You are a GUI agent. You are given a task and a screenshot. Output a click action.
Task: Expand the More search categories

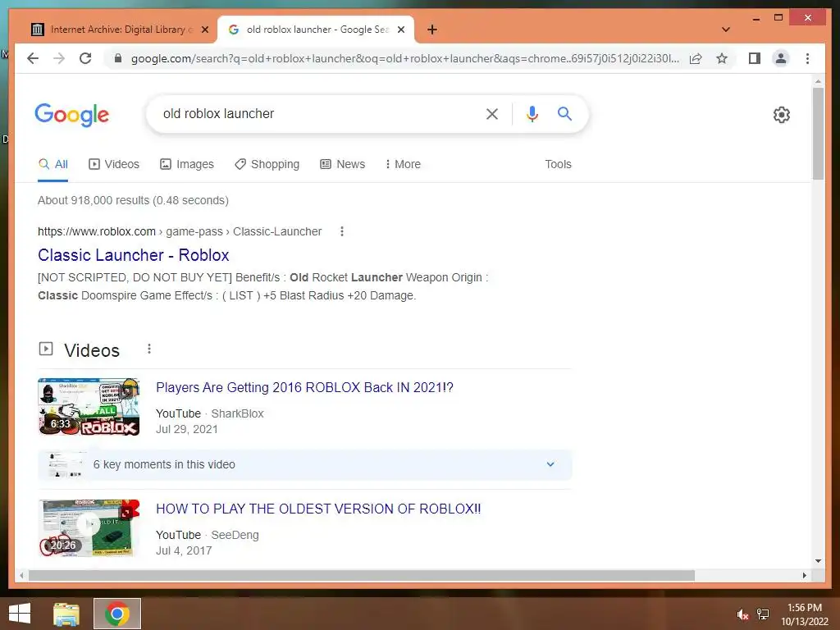pyautogui.click(x=403, y=164)
